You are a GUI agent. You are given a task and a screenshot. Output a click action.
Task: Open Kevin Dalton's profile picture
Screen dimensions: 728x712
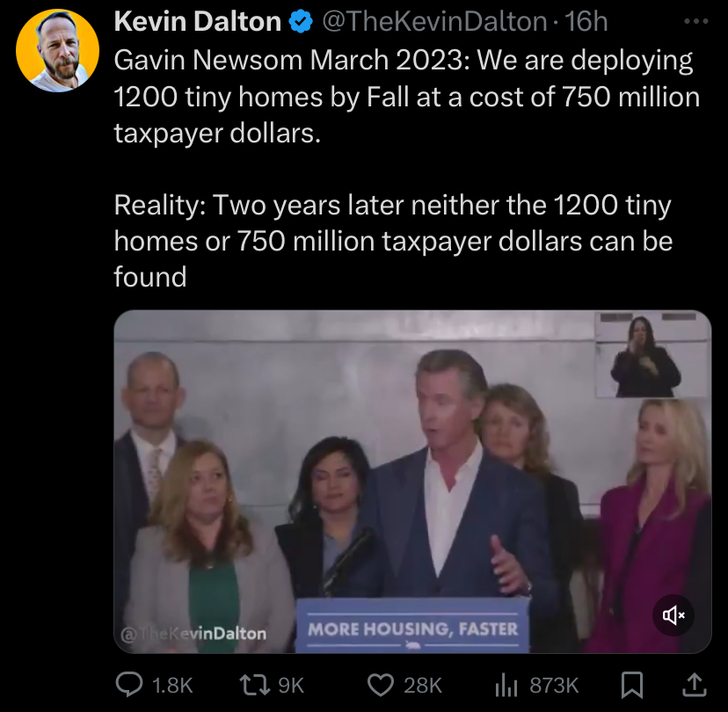(57, 50)
